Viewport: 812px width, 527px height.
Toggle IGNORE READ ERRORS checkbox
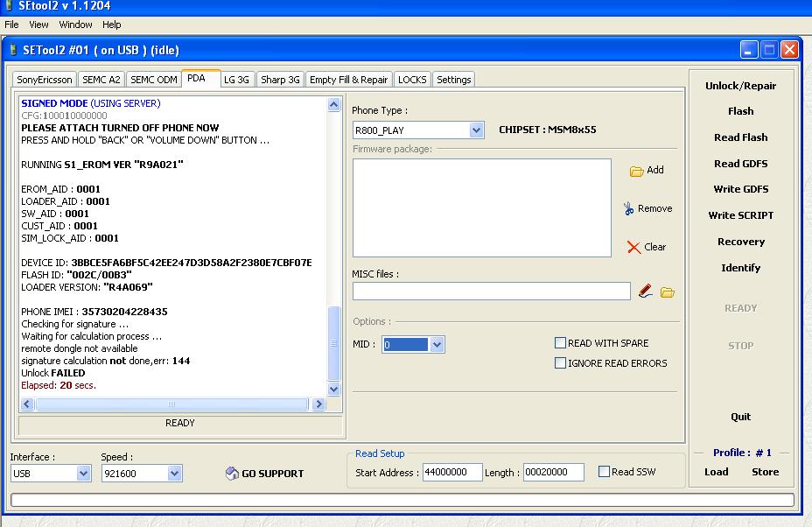pyautogui.click(x=560, y=363)
